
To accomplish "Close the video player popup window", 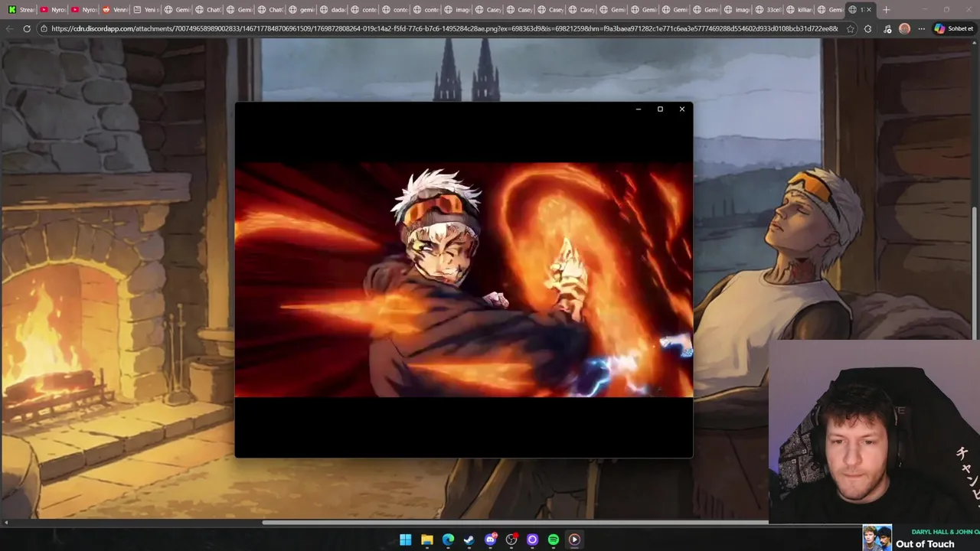I will pos(682,109).
